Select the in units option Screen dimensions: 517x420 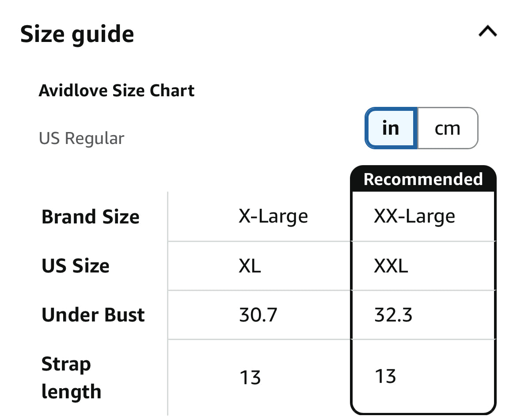[390, 128]
